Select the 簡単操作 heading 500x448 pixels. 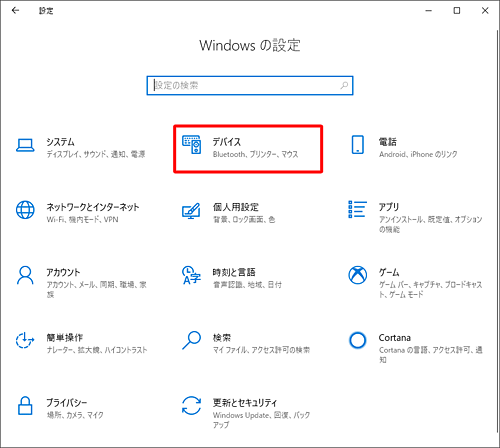coord(64,338)
